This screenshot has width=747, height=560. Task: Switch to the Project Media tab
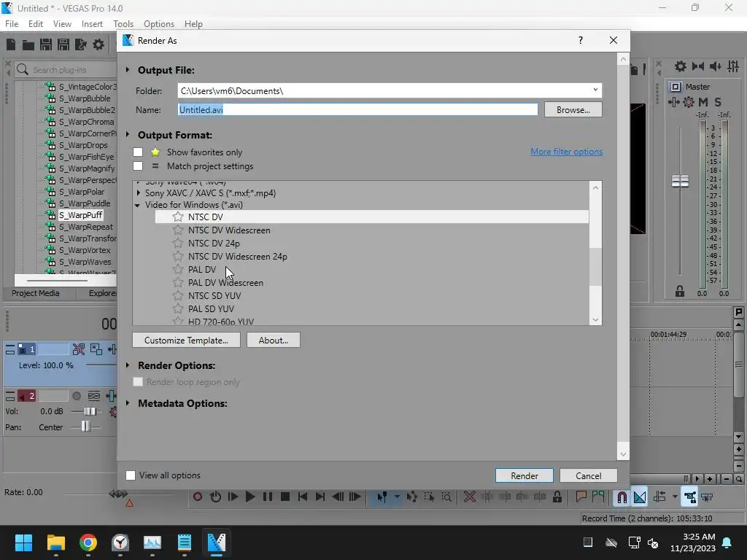[36, 293]
